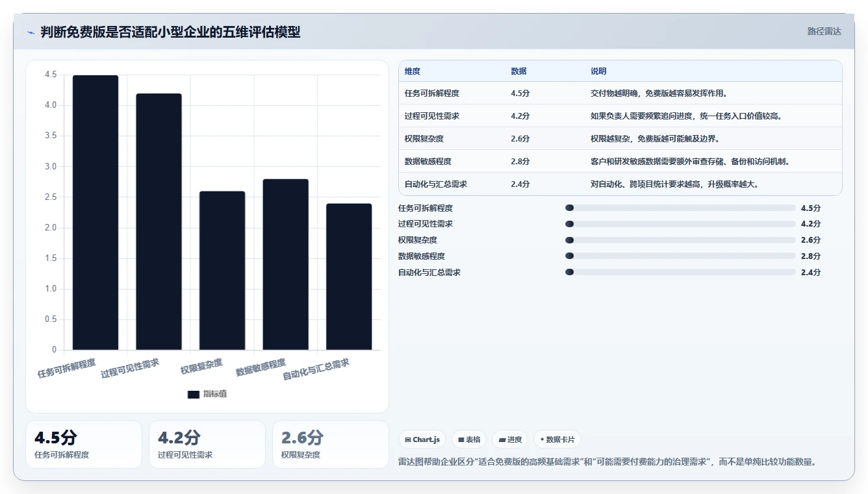Click the 2.8分 value in the table
Image resolution: width=868 pixels, height=494 pixels.
point(520,162)
